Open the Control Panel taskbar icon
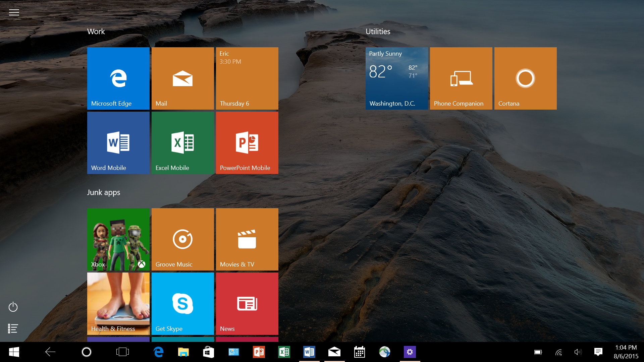The height and width of the screenshot is (362, 644). [x=234, y=352]
